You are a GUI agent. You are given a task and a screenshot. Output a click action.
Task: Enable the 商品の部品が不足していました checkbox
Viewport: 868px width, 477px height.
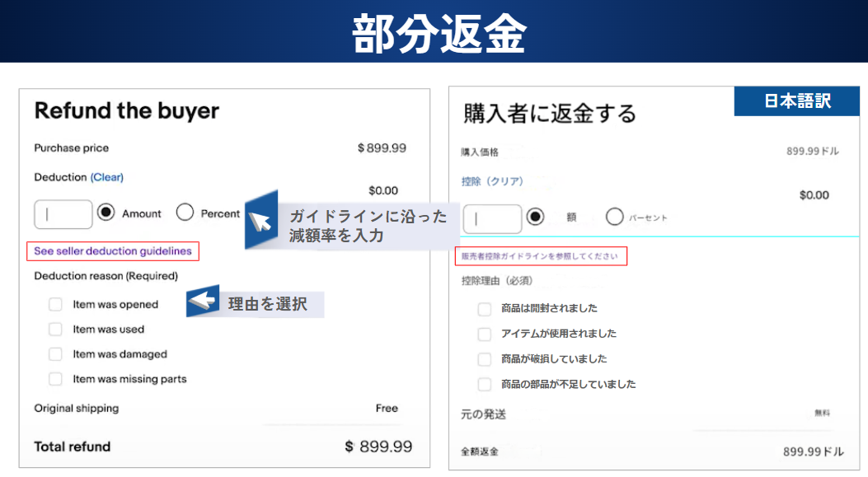coord(485,384)
